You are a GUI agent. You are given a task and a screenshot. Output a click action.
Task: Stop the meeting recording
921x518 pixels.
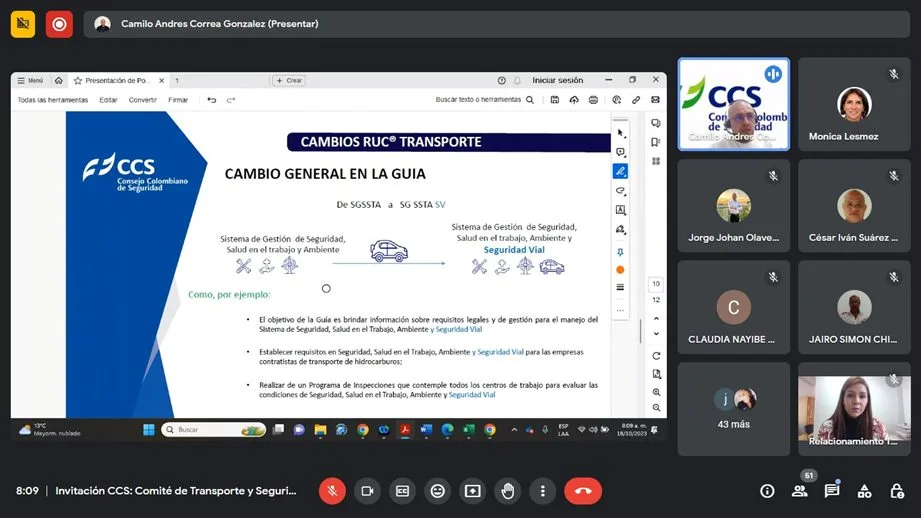(59, 24)
